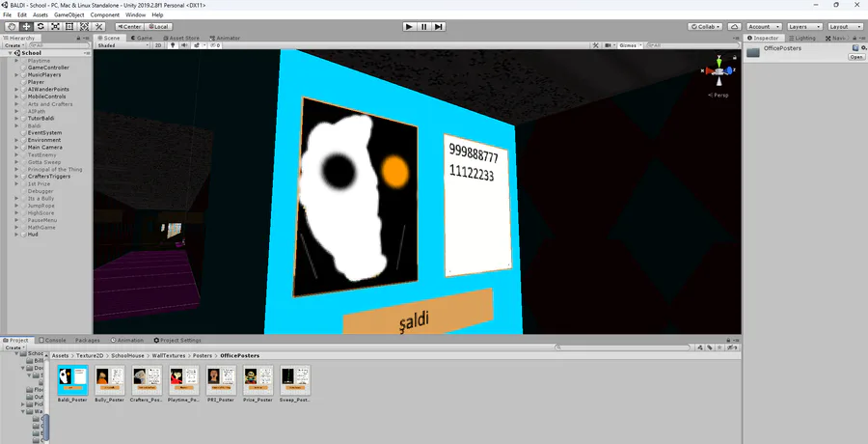Select Main Camera in Hierarchy

[44, 148]
